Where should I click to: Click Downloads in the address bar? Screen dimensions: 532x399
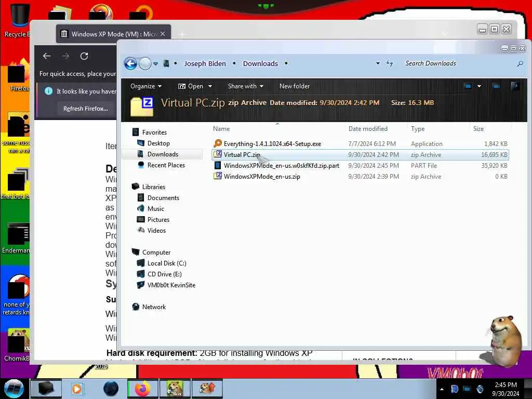click(x=260, y=63)
